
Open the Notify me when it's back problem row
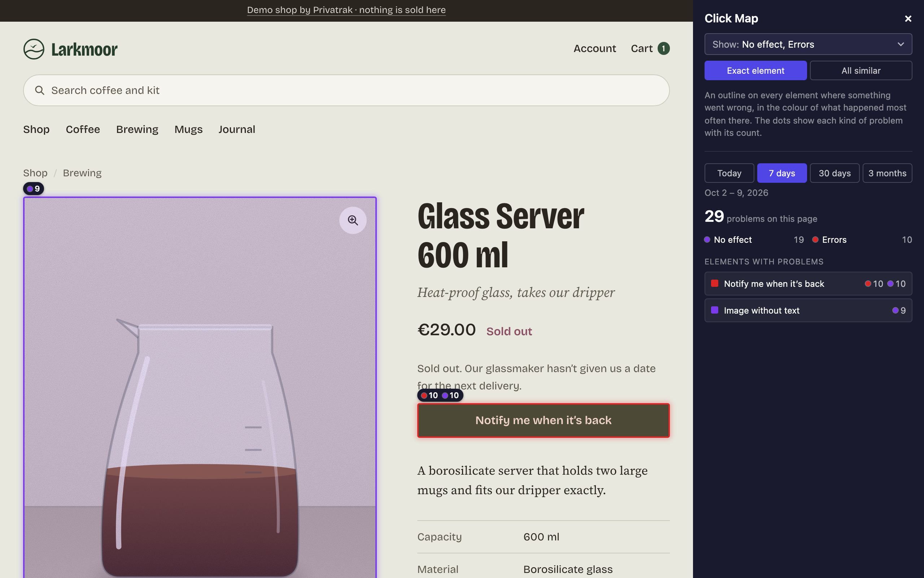(x=808, y=284)
